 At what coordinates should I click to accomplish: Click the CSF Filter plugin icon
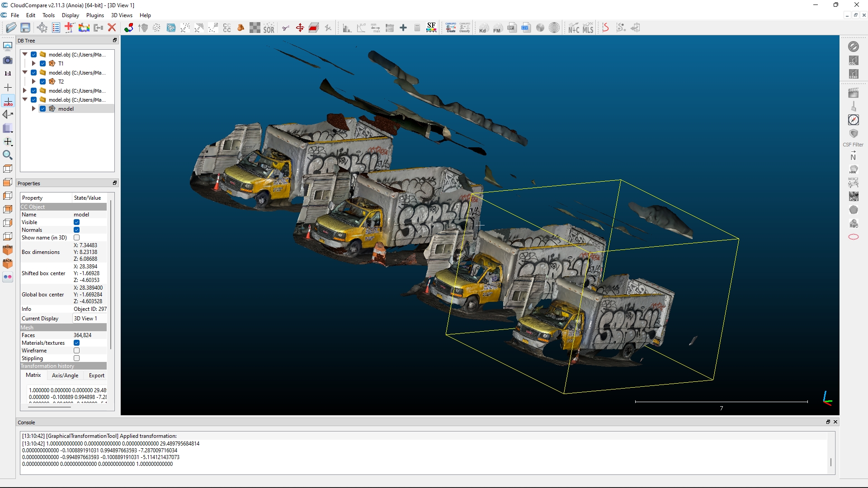[x=853, y=134]
